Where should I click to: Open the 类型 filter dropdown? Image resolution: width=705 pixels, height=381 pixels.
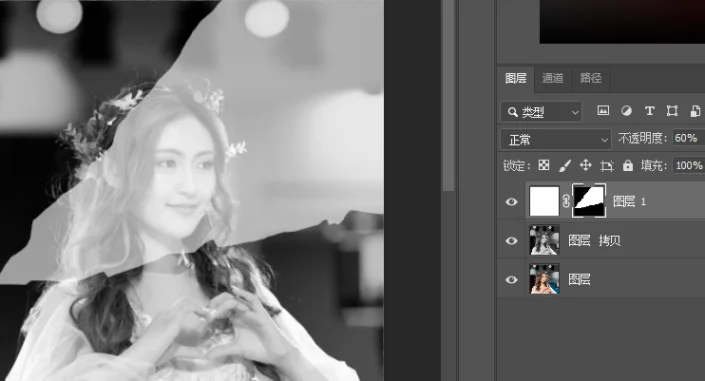[541, 112]
